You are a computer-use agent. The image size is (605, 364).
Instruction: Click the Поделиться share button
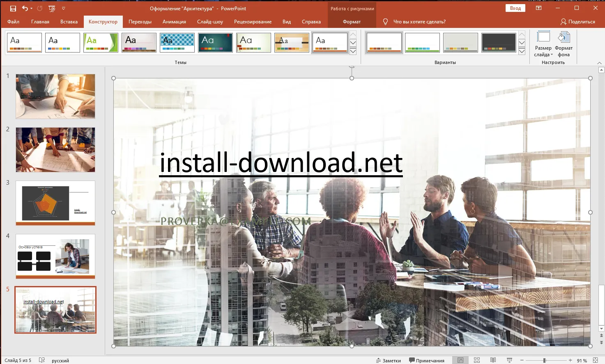pos(577,22)
